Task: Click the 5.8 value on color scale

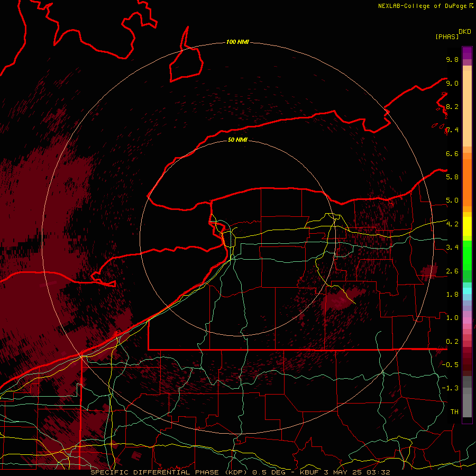Action: [452, 177]
